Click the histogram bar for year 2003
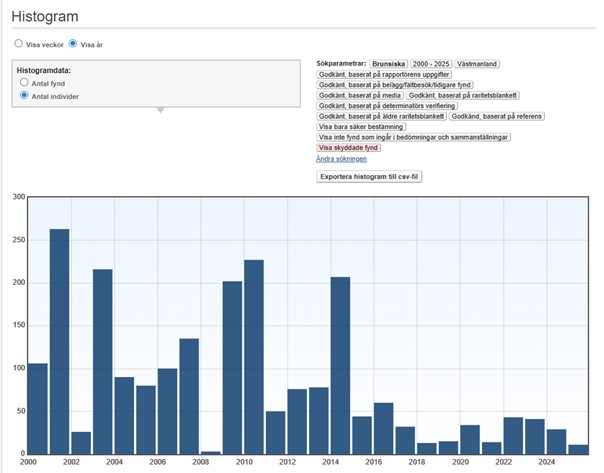 103,362
